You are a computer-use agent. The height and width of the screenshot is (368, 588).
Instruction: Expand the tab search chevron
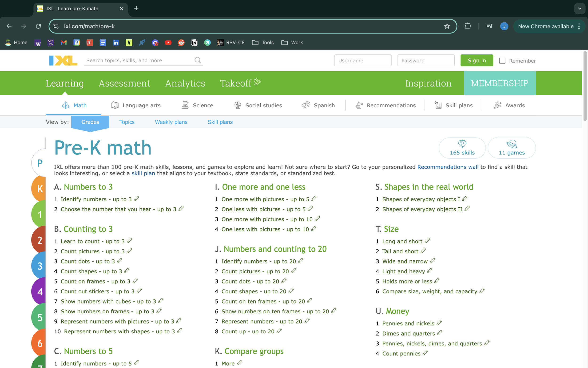pyautogui.click(x=580, y=8)
